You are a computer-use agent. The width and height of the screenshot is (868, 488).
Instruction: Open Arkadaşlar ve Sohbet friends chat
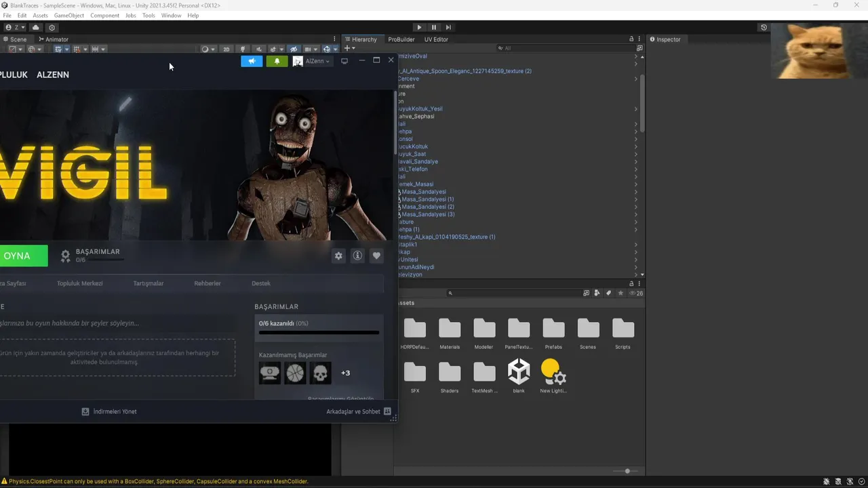pos(359,411)
